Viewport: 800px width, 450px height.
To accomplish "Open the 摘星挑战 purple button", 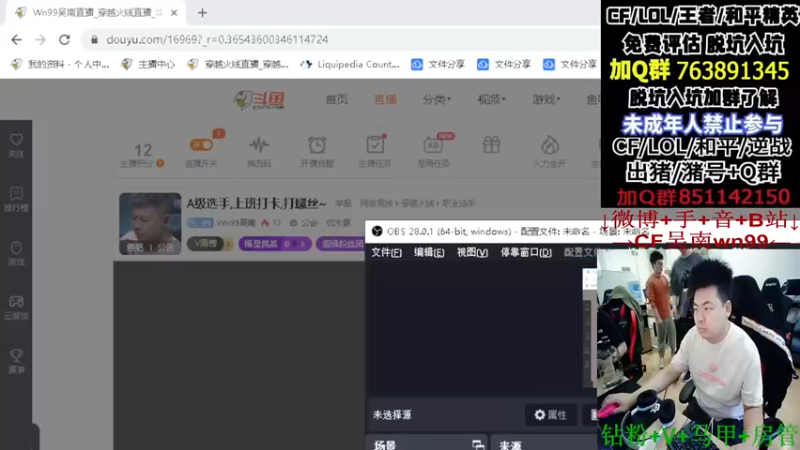I will 274,244.
